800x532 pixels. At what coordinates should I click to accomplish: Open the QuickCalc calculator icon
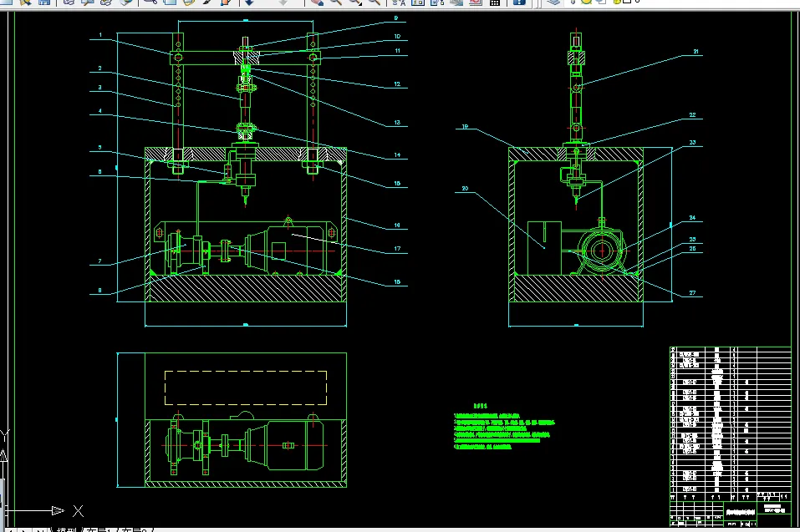[494, 2]
